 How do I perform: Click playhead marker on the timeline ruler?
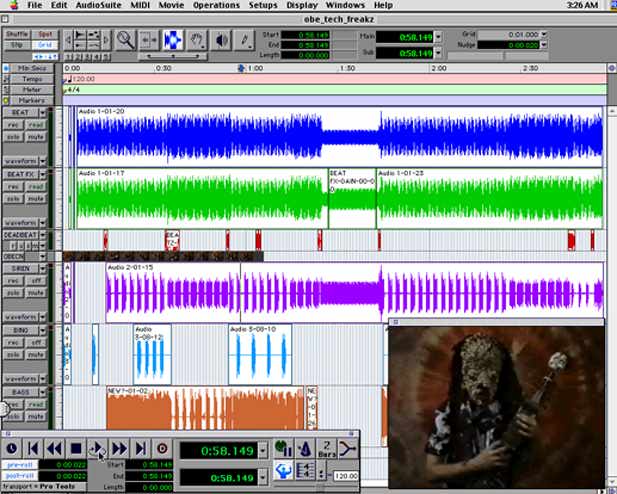[x=241, y=68]
